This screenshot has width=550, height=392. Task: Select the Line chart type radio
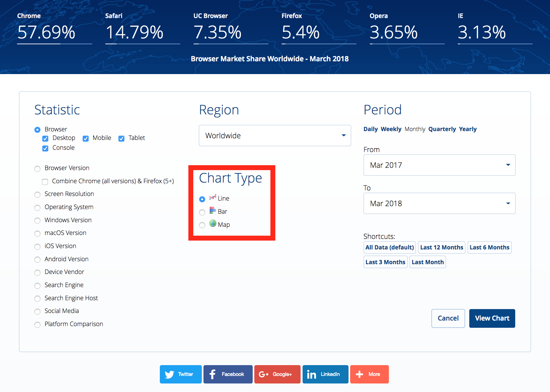tap(202, 199)
